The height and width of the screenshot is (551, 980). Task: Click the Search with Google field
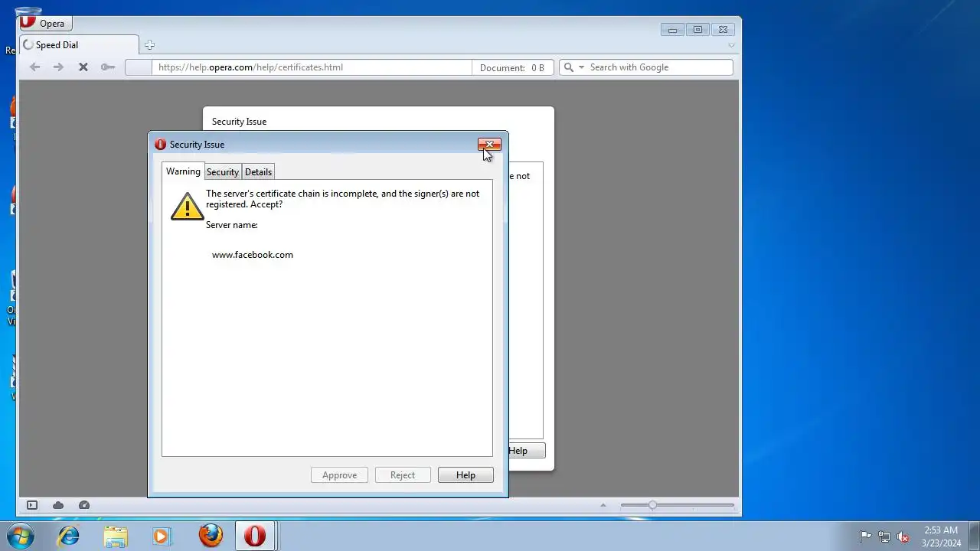tap(659, 67)
